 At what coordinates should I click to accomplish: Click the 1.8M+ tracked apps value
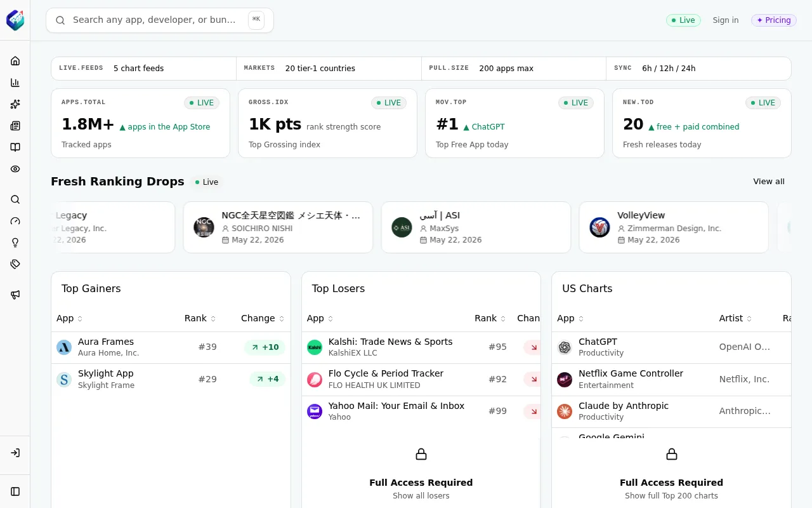click(88, 124)
